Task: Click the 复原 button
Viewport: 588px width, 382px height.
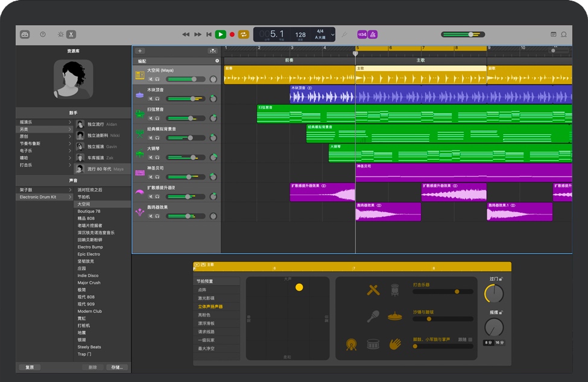Action: 30,367
